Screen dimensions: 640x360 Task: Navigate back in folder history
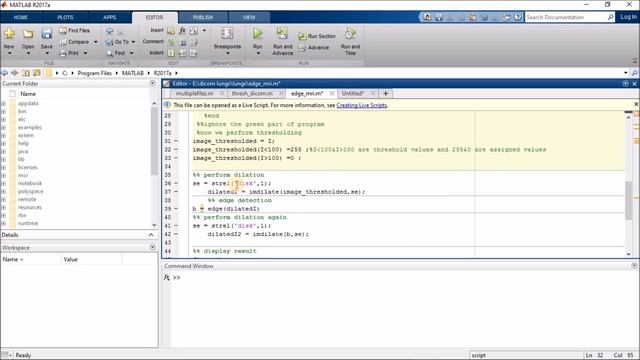coord(4,73)
